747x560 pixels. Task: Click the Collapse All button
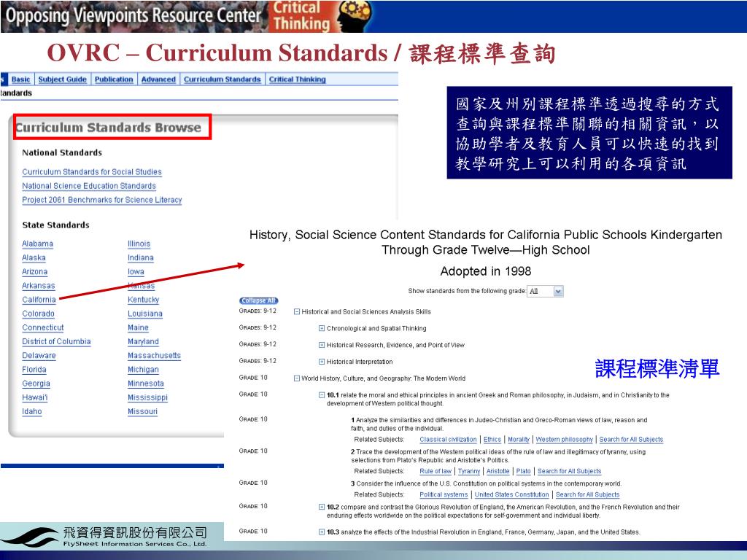(258, 300)
